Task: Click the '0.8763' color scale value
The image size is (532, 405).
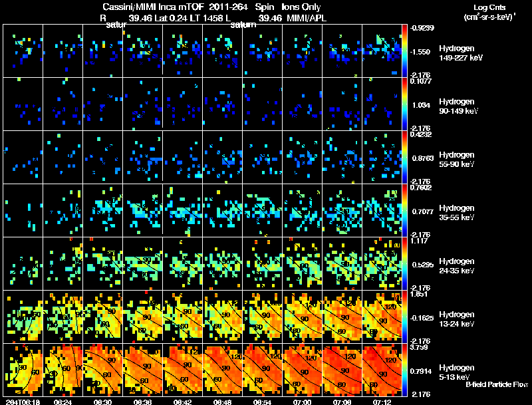Action: [422, 158]
